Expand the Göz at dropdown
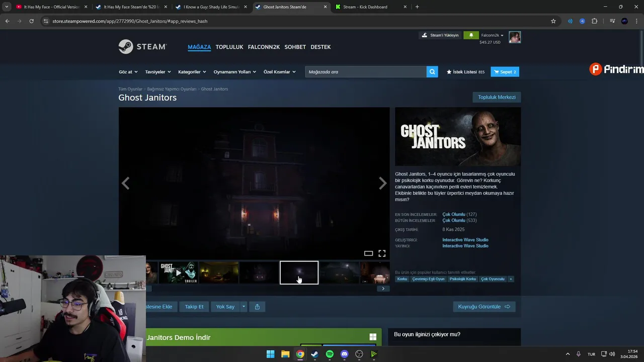This screenshot has height=362, width=644. click(128, 72)
